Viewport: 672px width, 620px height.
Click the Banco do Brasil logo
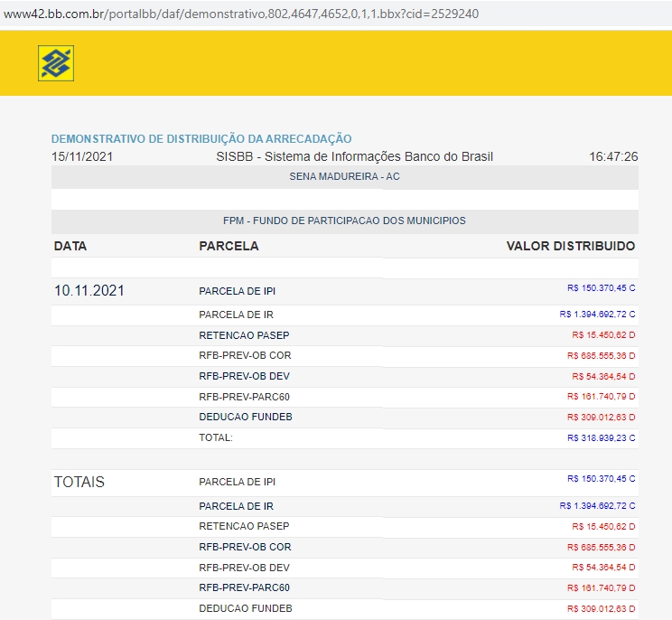pyautogui.click(x=56, y=63)
